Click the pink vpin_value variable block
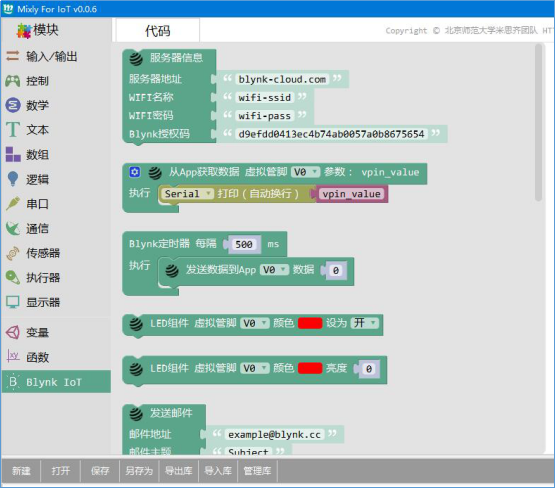This screenshot has height=489, width=556. (351, 194)
